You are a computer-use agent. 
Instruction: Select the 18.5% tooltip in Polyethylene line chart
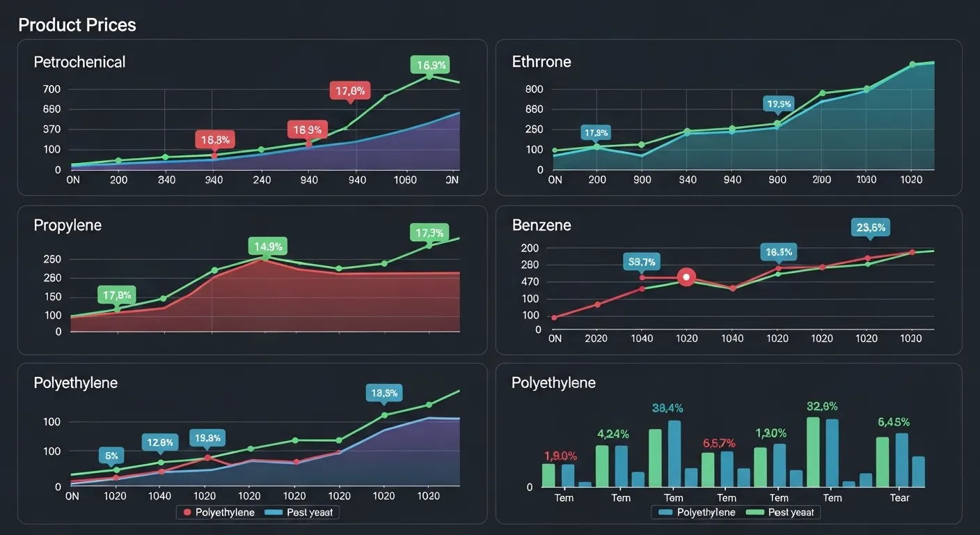pyautogui.click(x=384, y=393)
